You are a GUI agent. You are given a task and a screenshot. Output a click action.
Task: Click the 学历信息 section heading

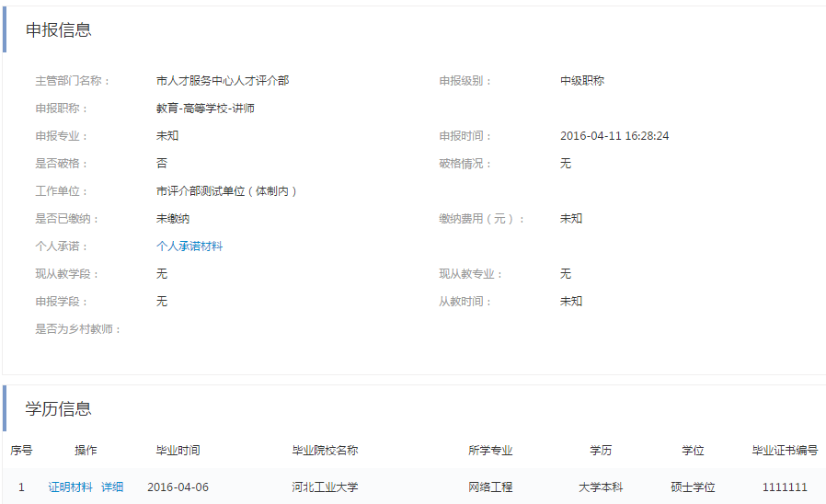pos(59,409)
